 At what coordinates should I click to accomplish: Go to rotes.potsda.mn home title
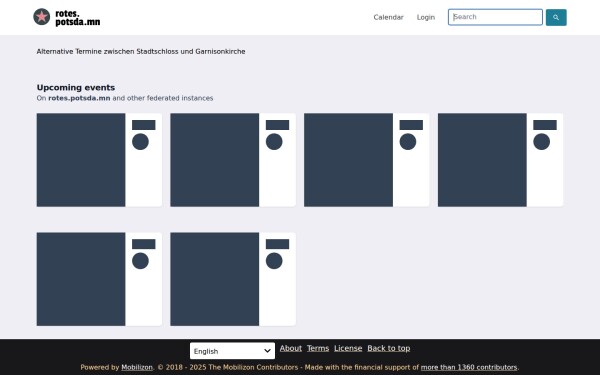78,18
